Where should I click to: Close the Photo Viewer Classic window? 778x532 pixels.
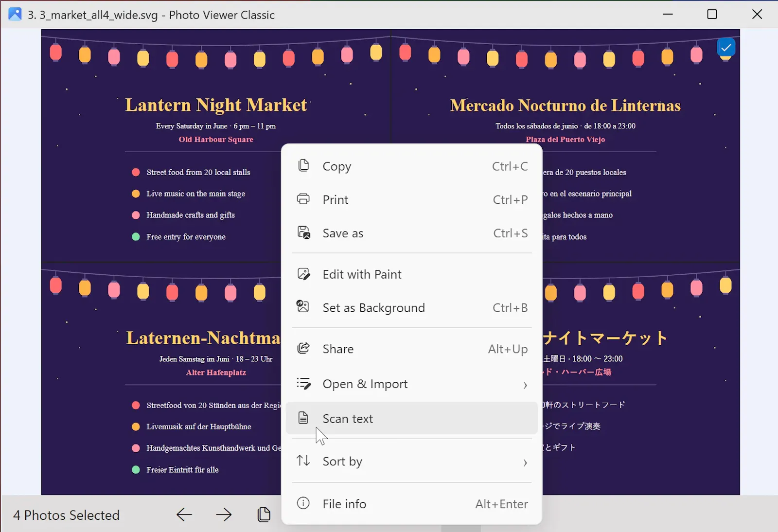click(757, 14)
